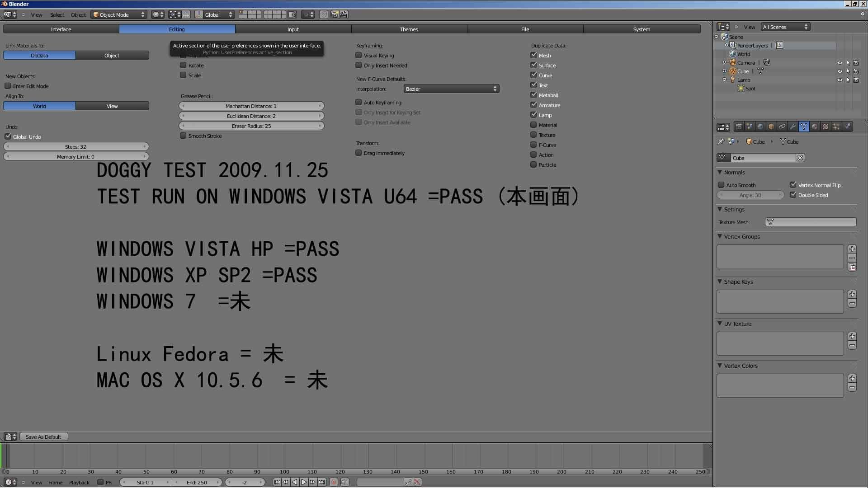
Task: Collapse the Normals panel
Action: [x=720, y=172]
